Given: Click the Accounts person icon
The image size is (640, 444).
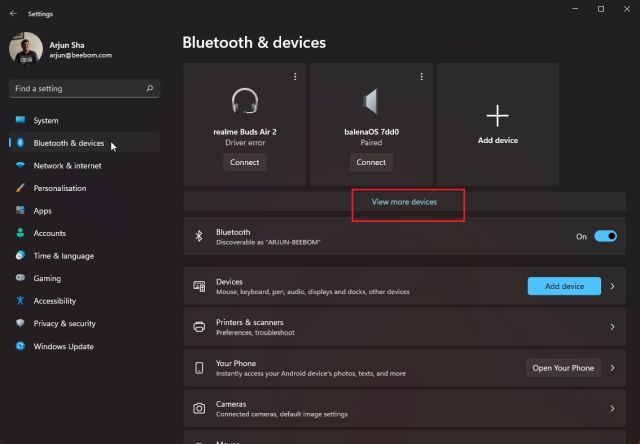Looking at the screenshot, I should [20, 233].
